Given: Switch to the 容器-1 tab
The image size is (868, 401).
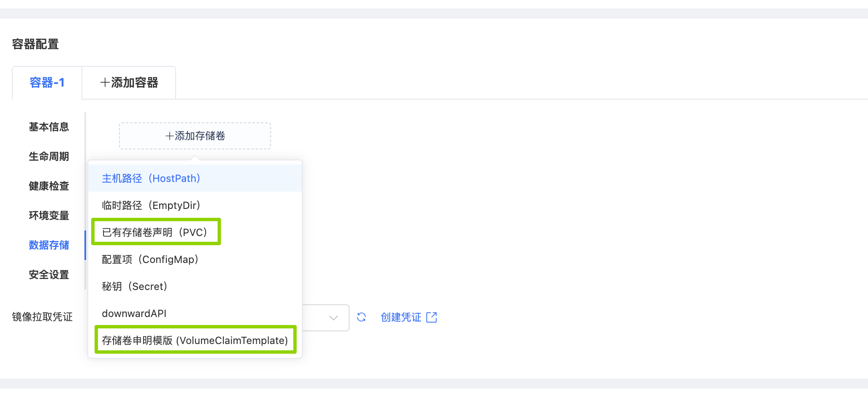Looking at the screenshot, I should [47, 83].
